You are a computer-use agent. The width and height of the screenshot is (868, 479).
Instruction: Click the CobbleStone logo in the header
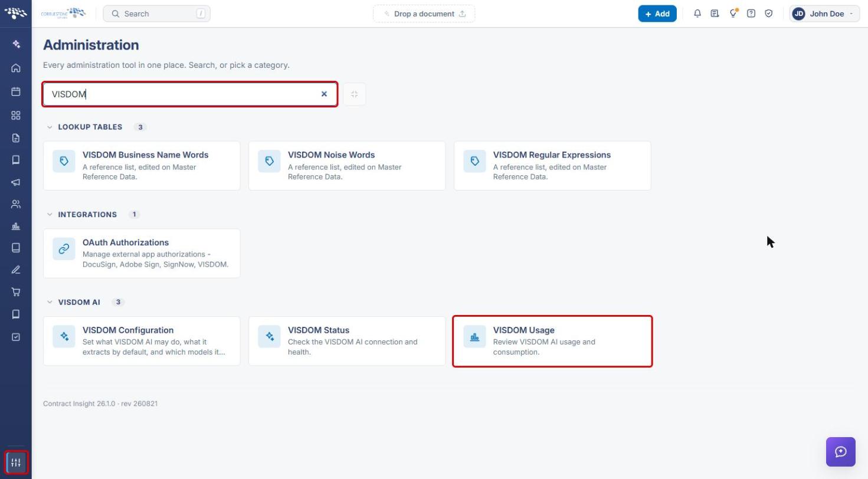coord(63,13)
